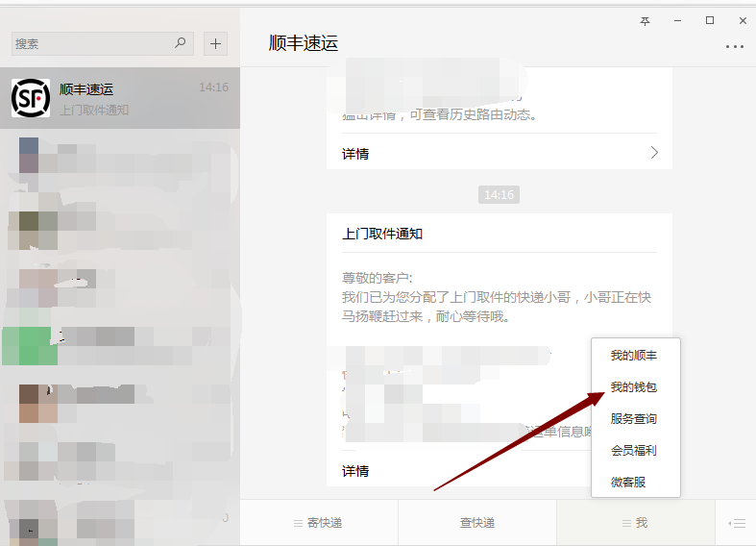Screen dimensions: 756x546
Task: Open 微客服 from the popup menu
Action: pyautogui.click(x=634, y=482)
